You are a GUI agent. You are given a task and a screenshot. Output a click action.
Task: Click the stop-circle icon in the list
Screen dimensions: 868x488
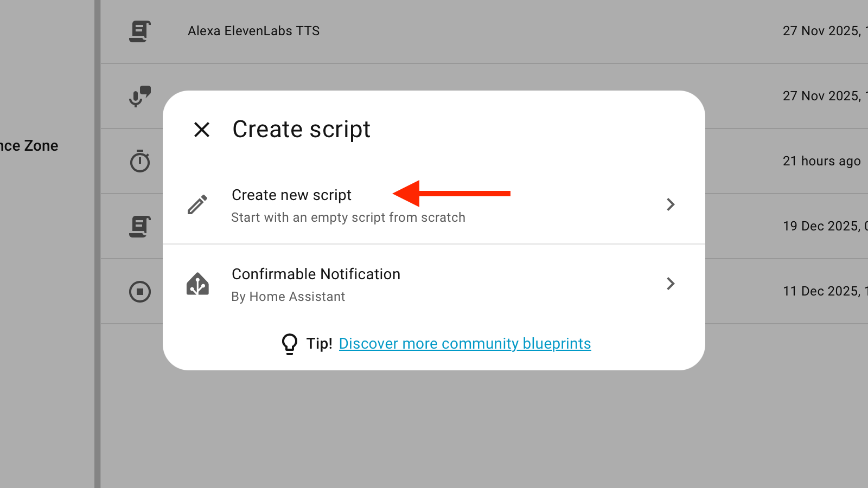140,292
